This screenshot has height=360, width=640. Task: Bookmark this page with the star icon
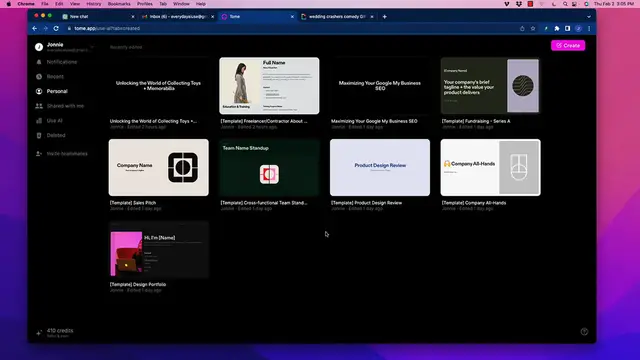click(x=533, y=29)
